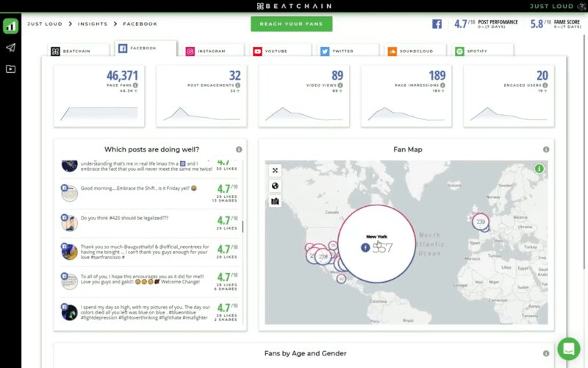
Task: Click the Beatchain logo in top bar
Action: point(295,6)
